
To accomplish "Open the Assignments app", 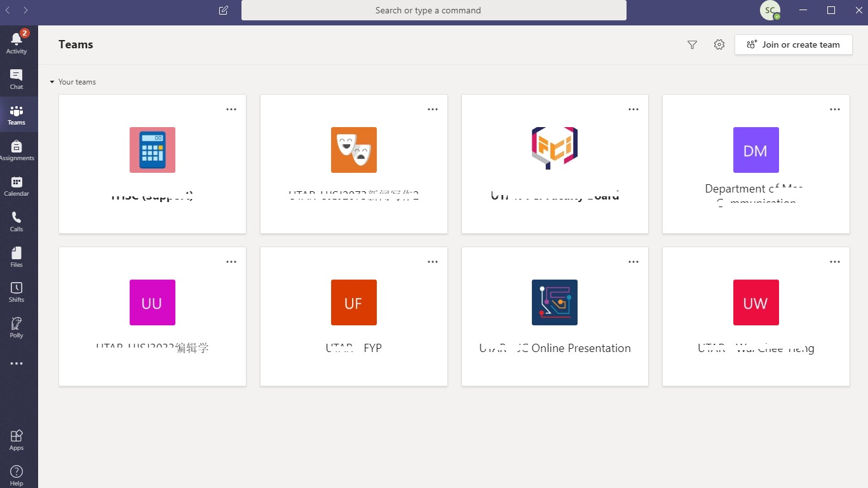I will pos(17,150).
